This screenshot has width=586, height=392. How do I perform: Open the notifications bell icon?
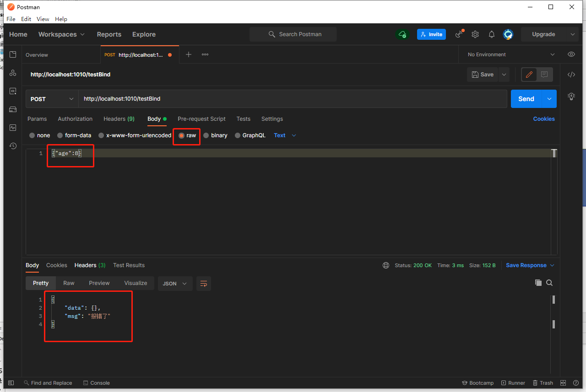click(x=492, y=34)
